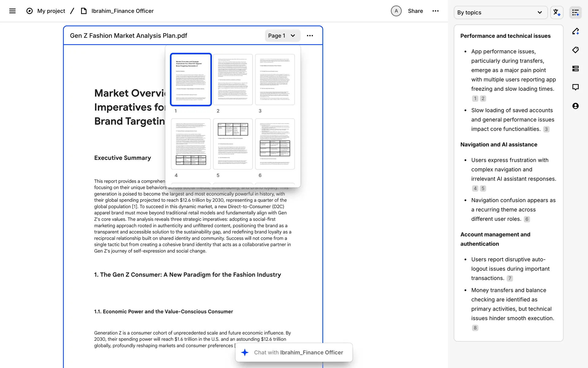The image size is (588, 368).
Task: Collapse the Page 1 page selector
Action: (282, 36)
